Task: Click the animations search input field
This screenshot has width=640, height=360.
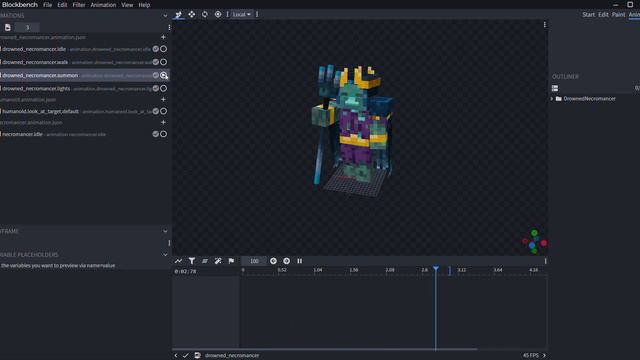Action: click(x=27, y=27)
